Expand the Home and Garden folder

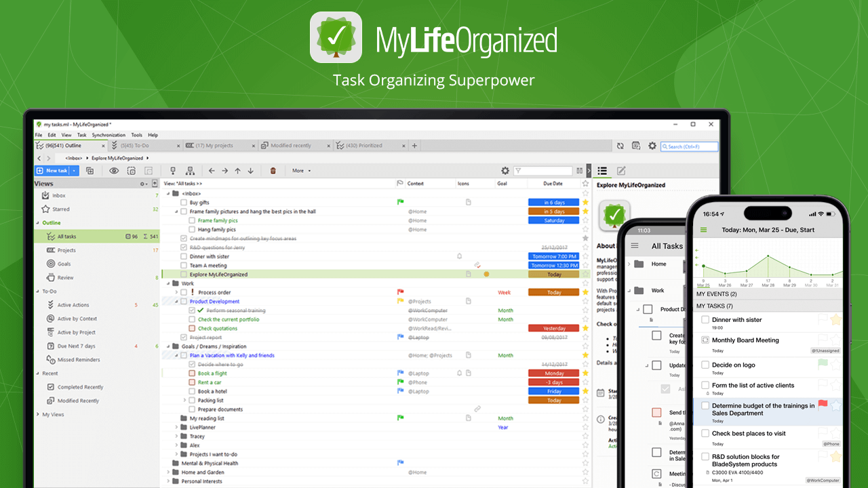(168, 472)
